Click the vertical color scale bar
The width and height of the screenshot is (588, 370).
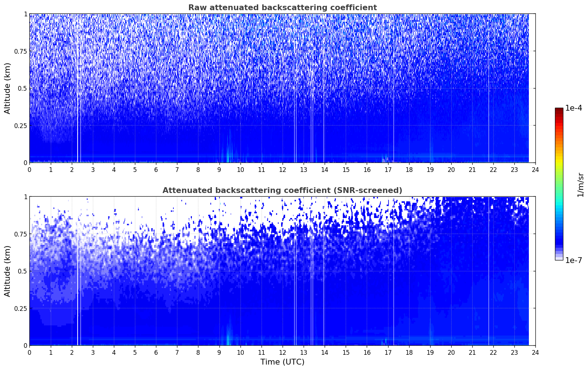(x=559, y=184)
